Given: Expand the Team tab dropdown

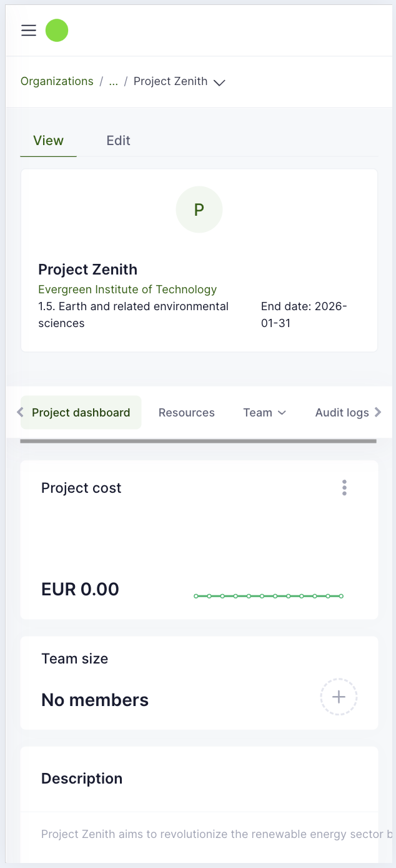Looking at the screenshot, I should click(264, 413).
